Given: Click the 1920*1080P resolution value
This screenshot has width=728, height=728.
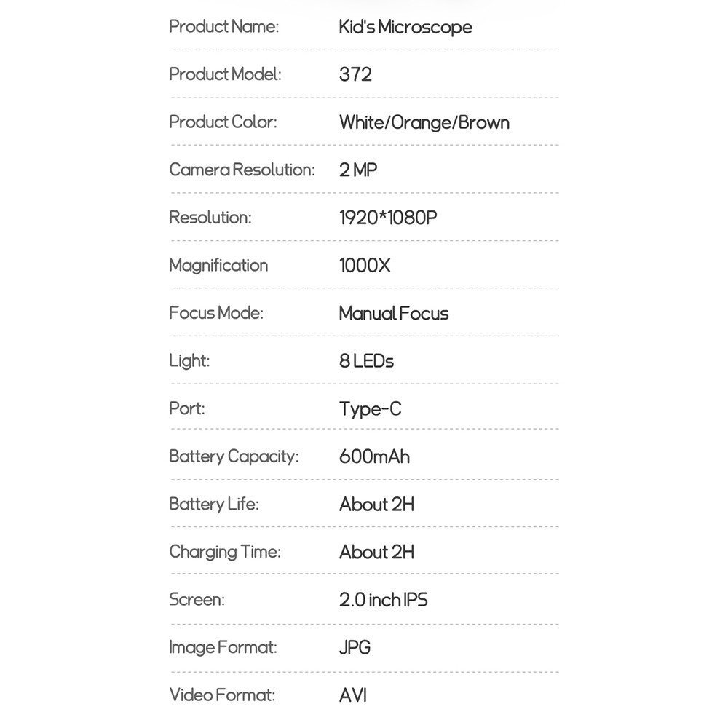Looking at the screenshot, I should click(x=388, y=218).
